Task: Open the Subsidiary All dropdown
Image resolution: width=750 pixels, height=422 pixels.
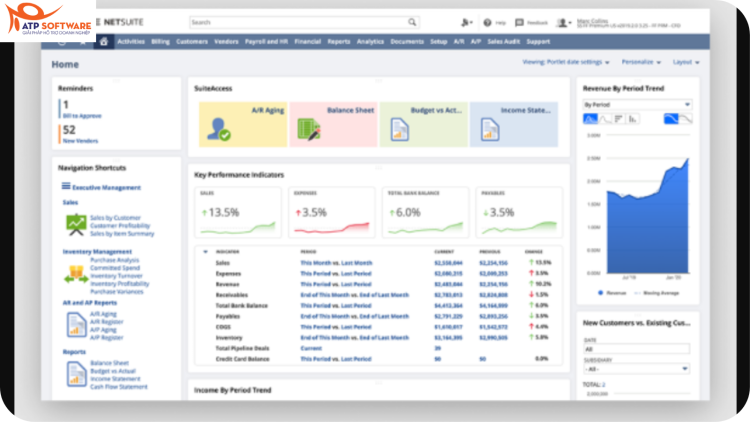Action: point(637,369)
